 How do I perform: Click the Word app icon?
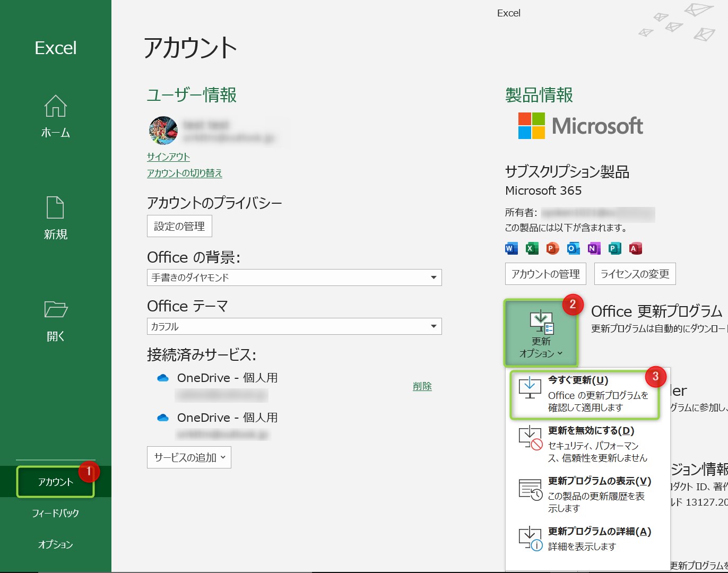click(x=511, y=248)
